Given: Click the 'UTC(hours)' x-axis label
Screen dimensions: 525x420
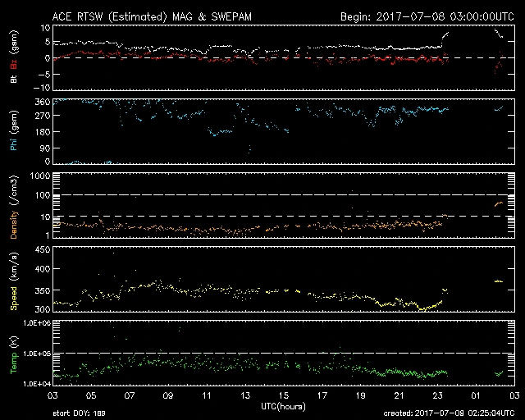Looking at the screenshot, I should coord(283,407).
